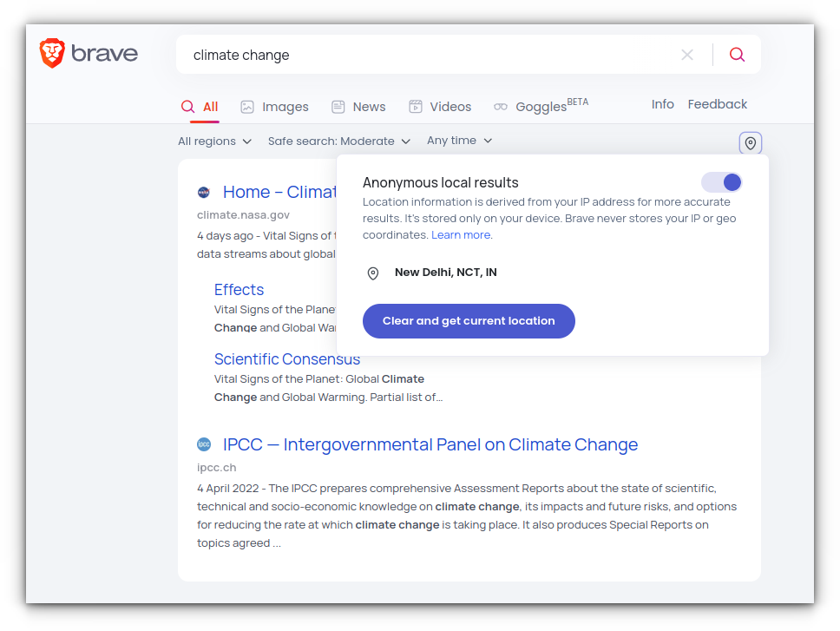Click the ipcc.ch URL text
Image resolution: width=840 pixels, height=631 pixels.
(x=216, y=468)
